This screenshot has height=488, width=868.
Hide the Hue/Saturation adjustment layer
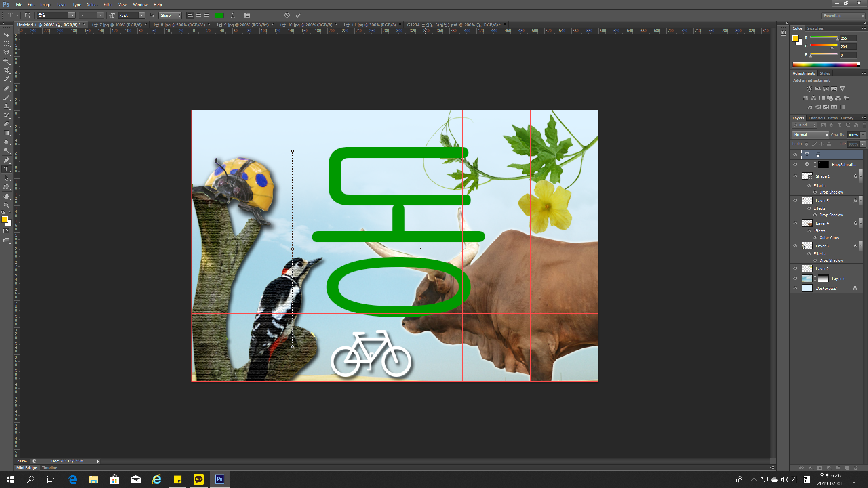pos(795,165)
